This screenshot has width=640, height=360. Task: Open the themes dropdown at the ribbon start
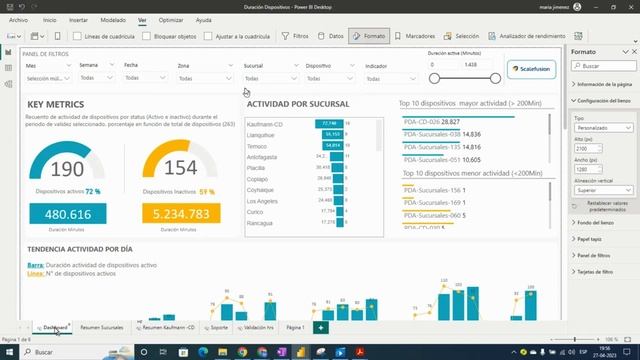pos(14,36)
